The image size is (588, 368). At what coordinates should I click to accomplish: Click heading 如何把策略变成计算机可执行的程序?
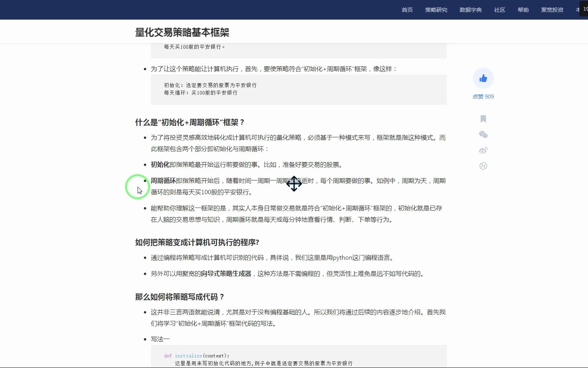[197, 242]
